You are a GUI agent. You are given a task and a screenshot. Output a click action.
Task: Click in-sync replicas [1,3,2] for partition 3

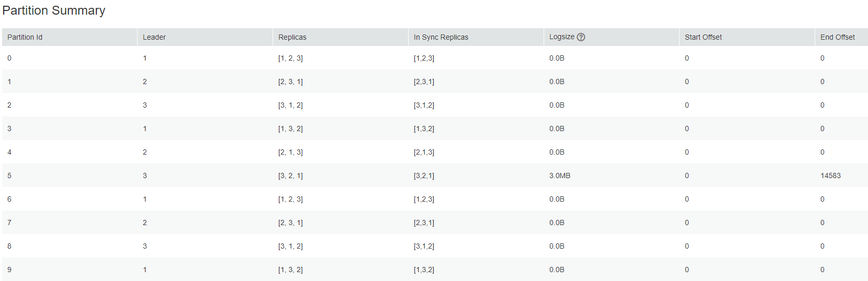click(x=424, y=128)
